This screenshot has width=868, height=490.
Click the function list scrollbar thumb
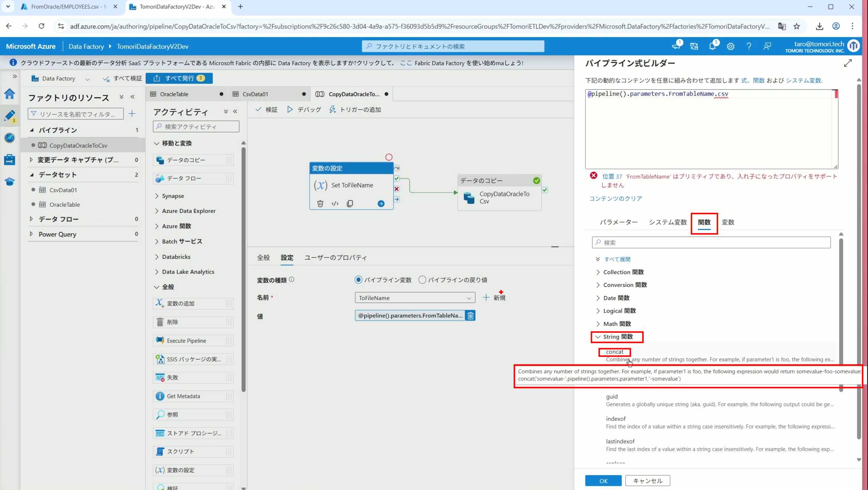[x=841, y=304]
